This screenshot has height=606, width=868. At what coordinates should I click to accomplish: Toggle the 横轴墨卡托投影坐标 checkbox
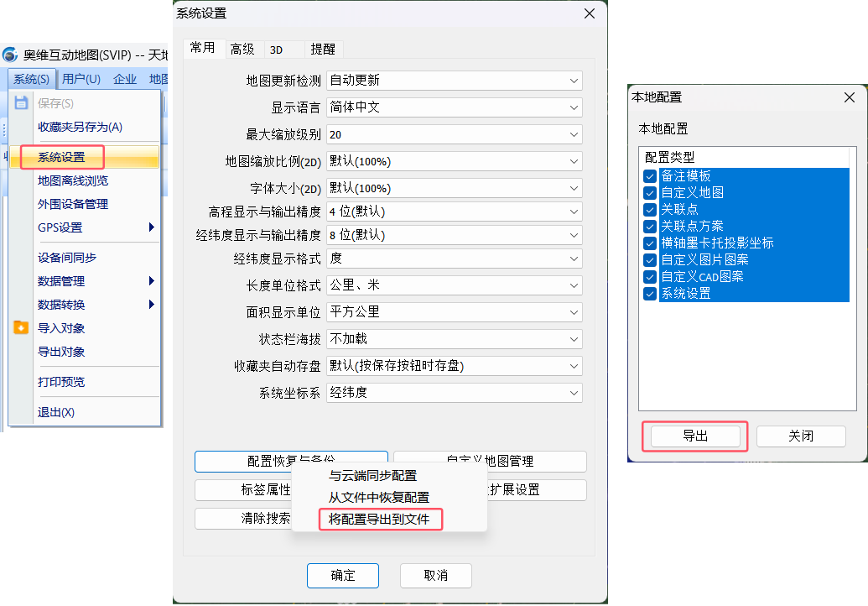pos(650,243)
